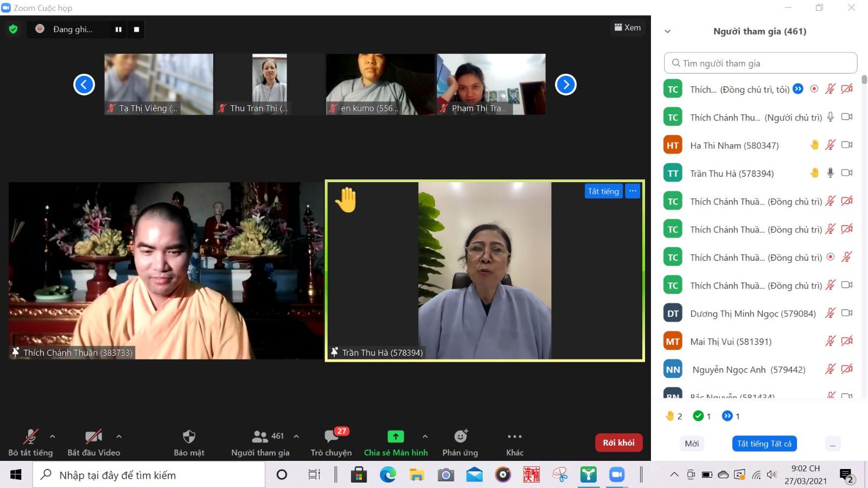Screen dimensions: 868x488
Task: Show hidden system tray icons chevron
Action: tap(674, 475)
